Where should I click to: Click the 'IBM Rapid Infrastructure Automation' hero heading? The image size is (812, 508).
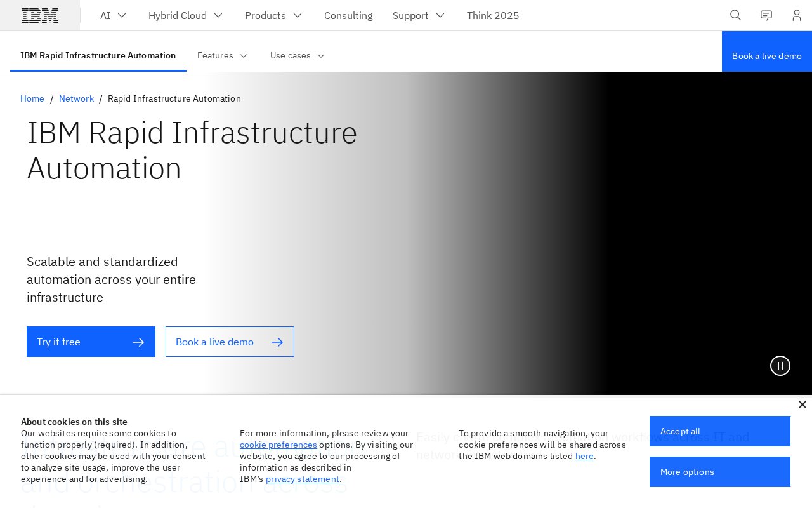(192, 150)
